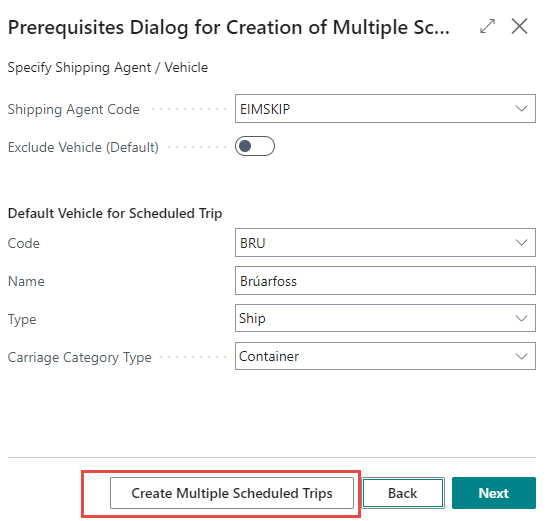Click the Exclude Vehicle (Default) label
The width and height of the screenshot is (546, 521).
83,147
